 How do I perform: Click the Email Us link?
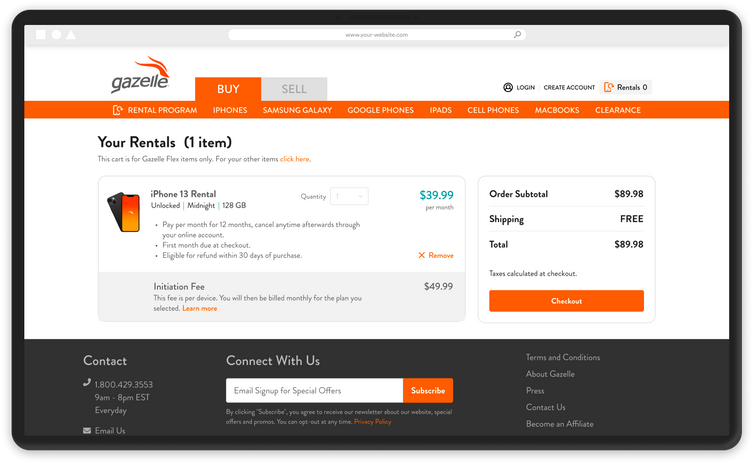[x=110, y=430]
